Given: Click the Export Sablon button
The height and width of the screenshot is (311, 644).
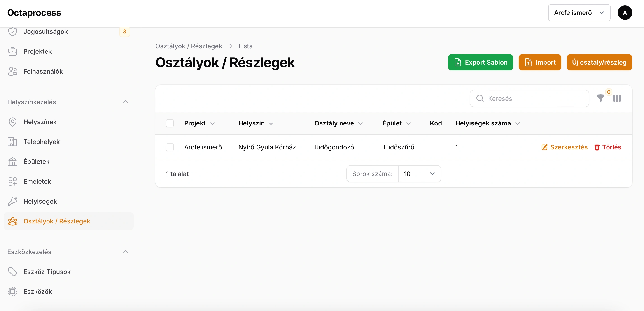Looking at the screenshot, I should 480,62.
